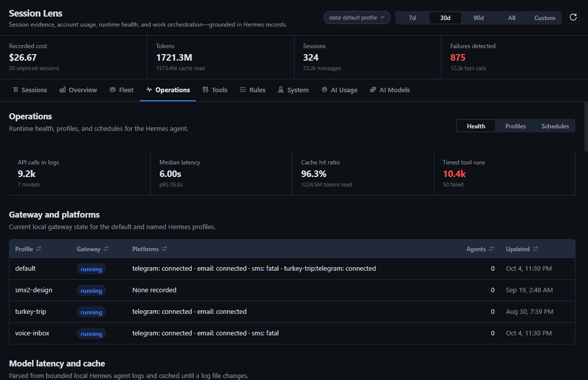Click the AI Usage gauge icon

pos(325,90)
